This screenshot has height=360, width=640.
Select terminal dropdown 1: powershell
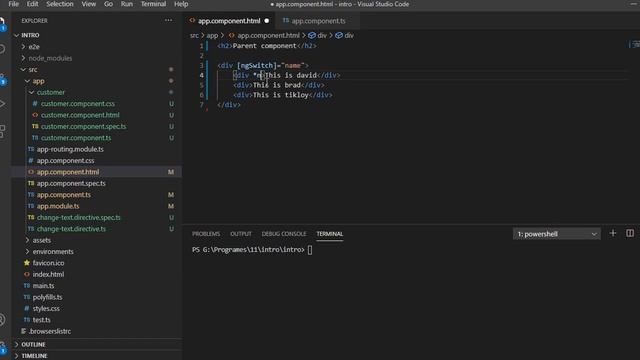click(557, 234)
